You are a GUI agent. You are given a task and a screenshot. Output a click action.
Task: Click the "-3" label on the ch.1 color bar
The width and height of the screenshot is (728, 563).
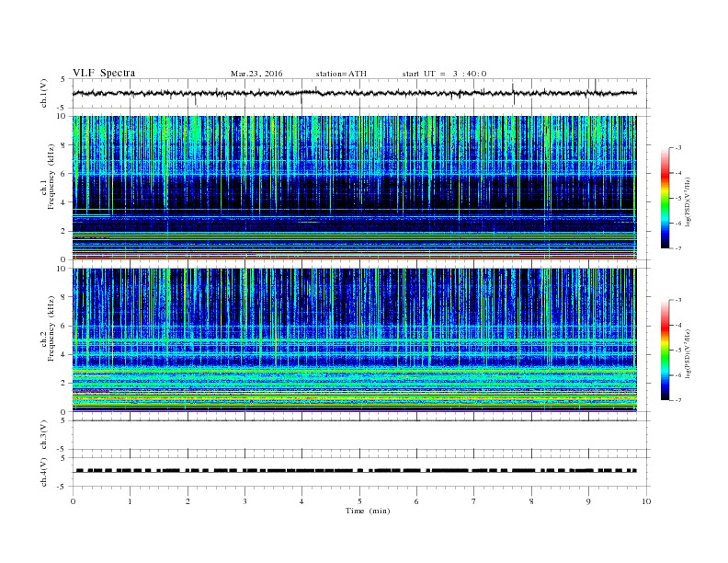click(x=677, y=148)
